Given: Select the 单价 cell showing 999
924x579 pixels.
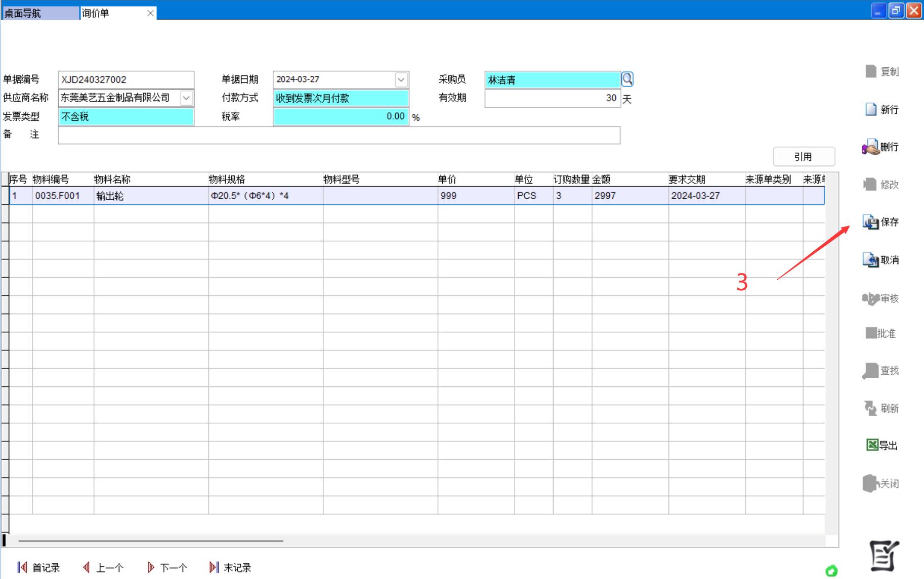Looking at the screenshot, I should [475, 196].
